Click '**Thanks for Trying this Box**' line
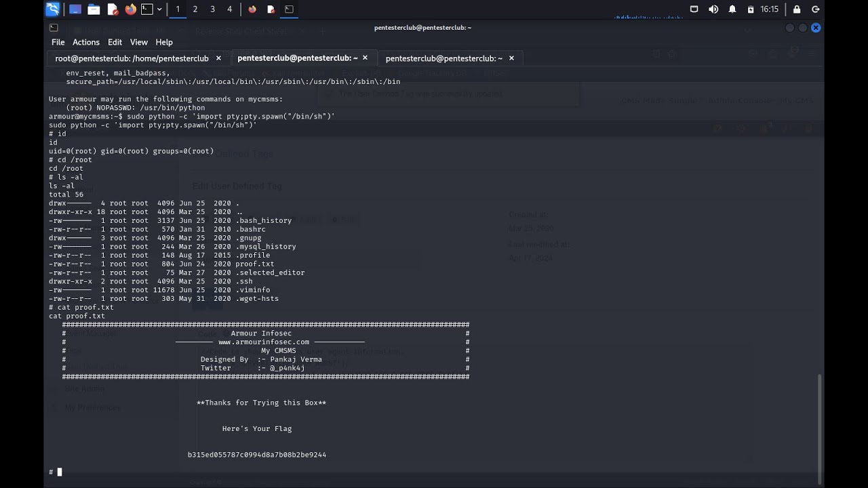The height and width of the screenshot is (488, 868). tap(262, 403)
